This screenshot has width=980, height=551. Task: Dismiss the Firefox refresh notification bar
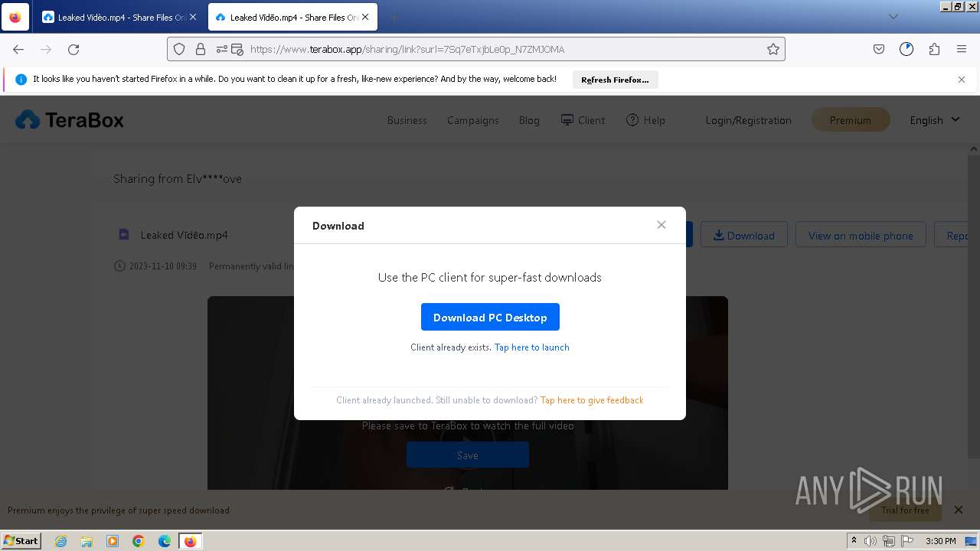point(962,80)
